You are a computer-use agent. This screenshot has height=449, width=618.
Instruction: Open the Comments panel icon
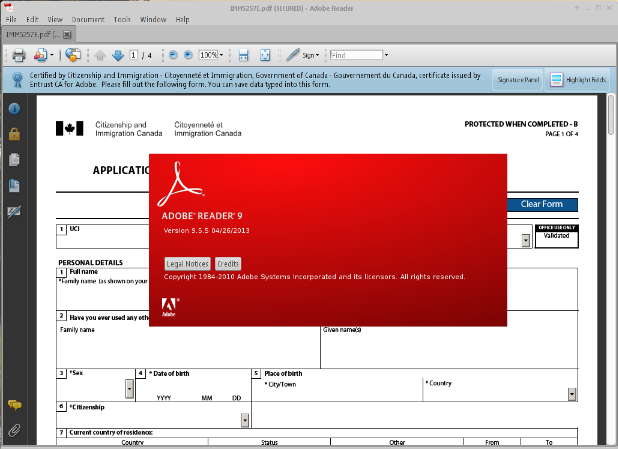(15, 405)
